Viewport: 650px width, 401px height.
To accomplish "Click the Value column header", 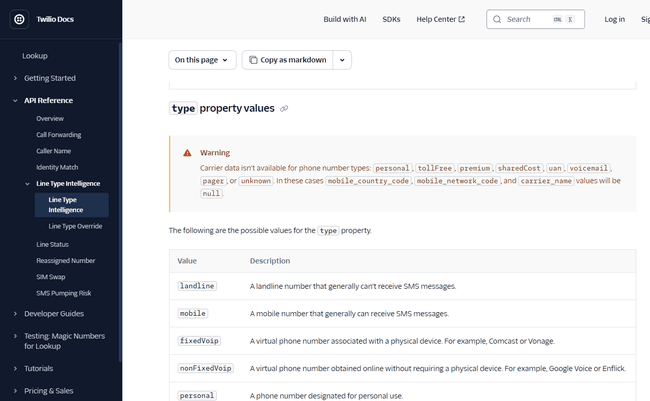I will [187, 261].
